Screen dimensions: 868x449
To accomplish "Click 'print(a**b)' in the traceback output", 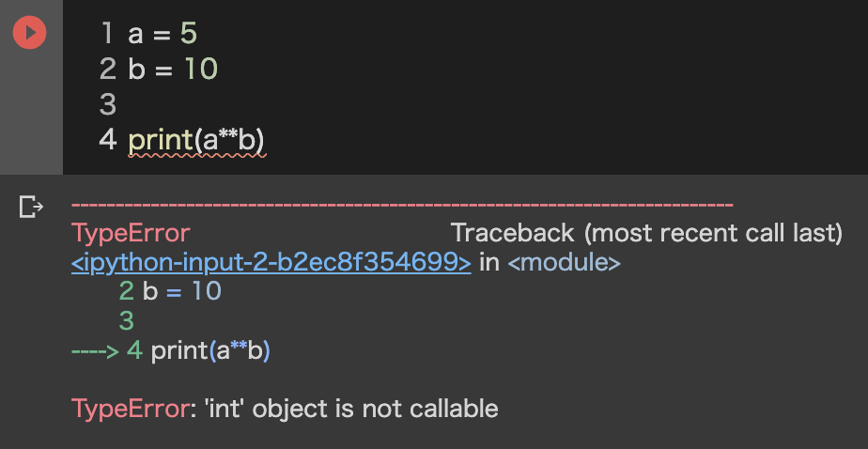I will tap(210, 350).
